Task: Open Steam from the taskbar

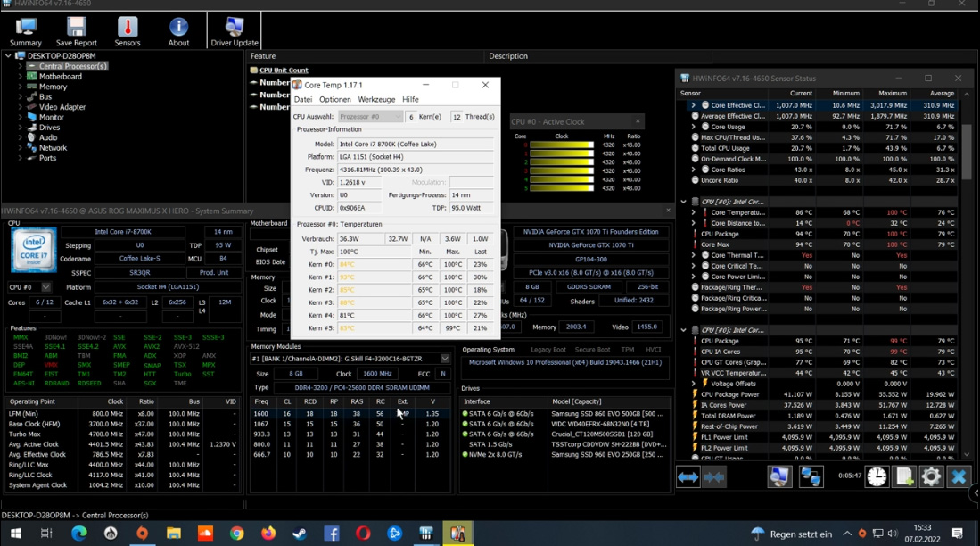Action: (x=300, y=534)
